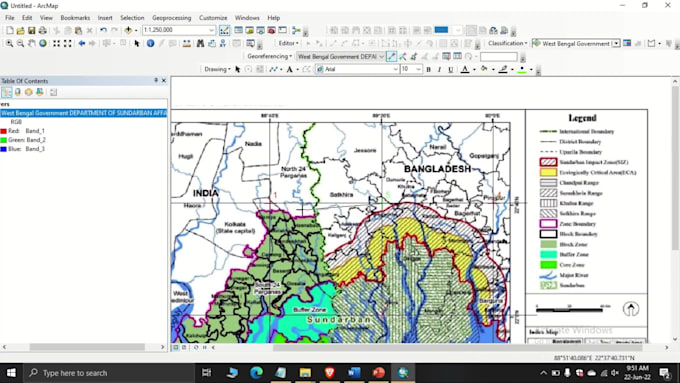
Task: Open the font size dropdown
Action: [418, 69]
